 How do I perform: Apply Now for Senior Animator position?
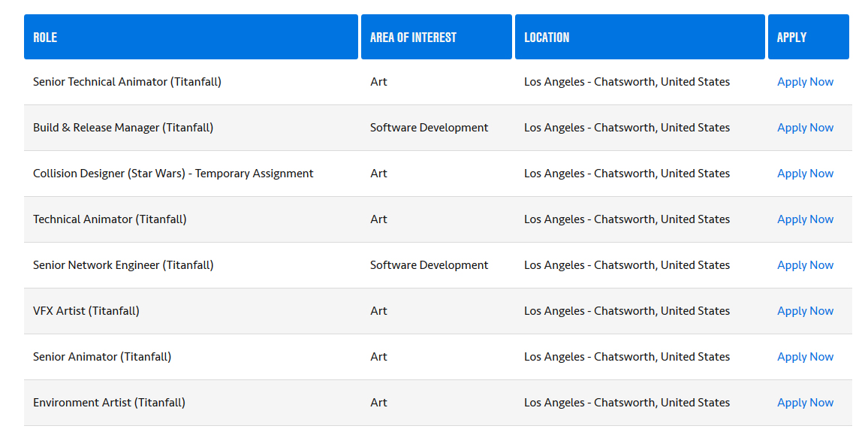(x=805, y=357)
